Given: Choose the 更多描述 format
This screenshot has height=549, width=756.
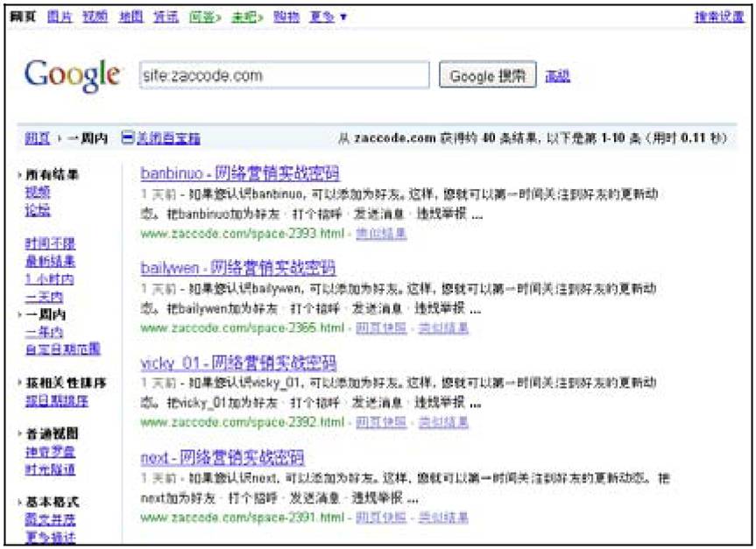Looking at the screenshot, I should point(50,537).
